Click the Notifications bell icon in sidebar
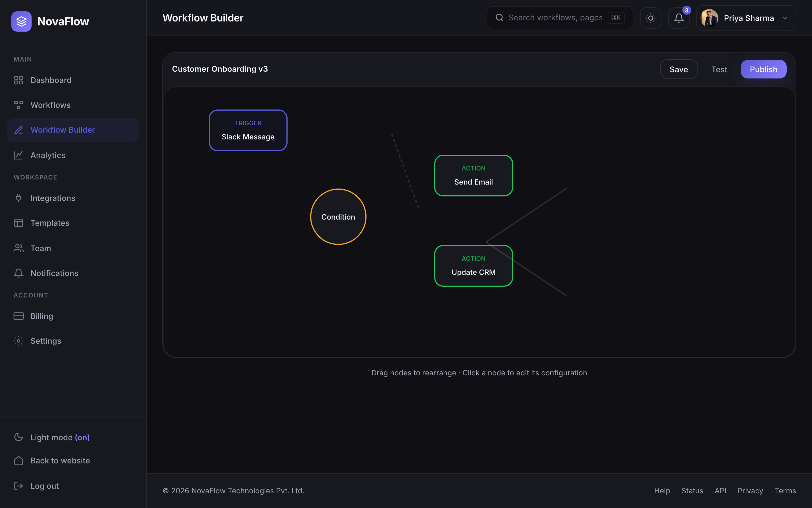 (18, 273)
